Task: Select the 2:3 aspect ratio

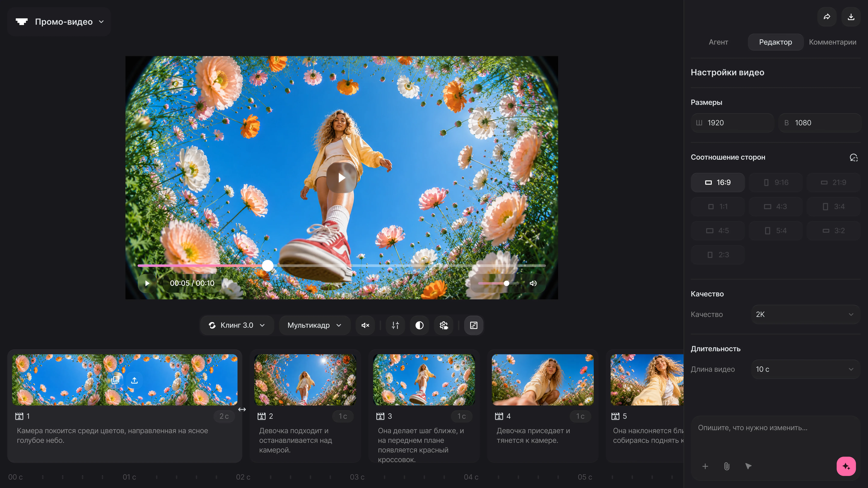Action: click(718, 255)
